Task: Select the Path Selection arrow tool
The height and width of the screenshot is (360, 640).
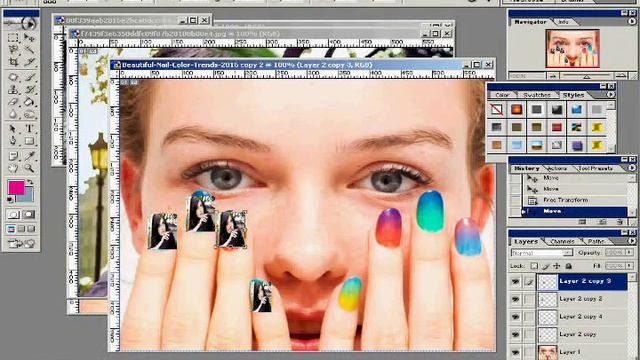Action: coord(13,129)
